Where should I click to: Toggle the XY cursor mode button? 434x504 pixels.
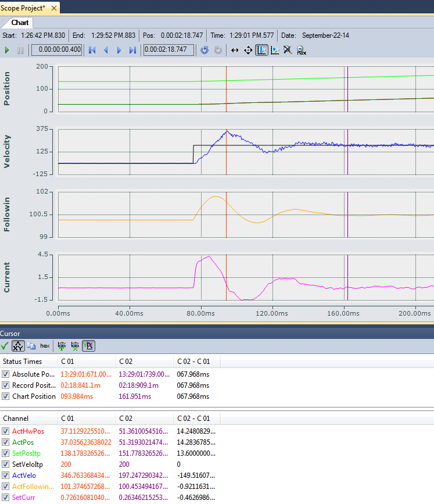click(x=18, y=346)
